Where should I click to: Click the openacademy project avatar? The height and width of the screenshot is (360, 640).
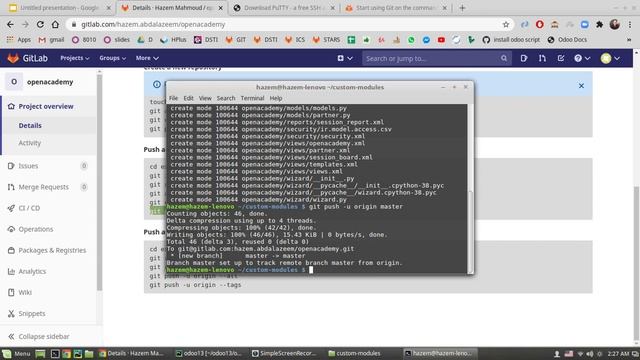click(x=14, y=82)
